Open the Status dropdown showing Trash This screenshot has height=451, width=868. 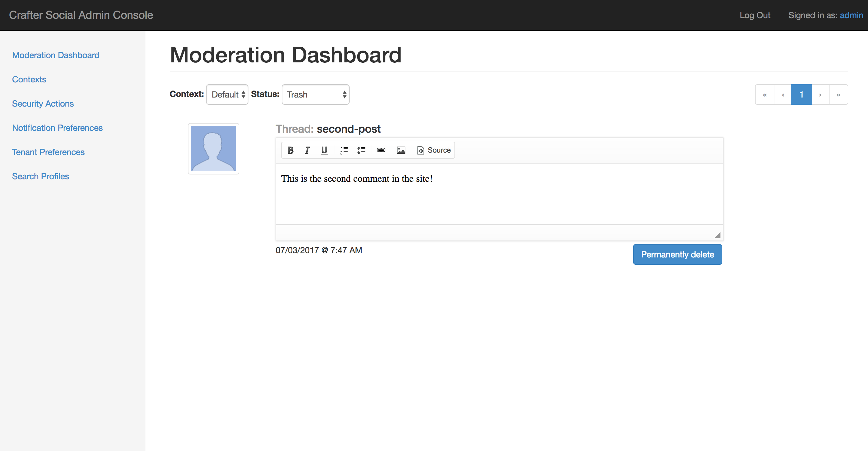(315, 95)
